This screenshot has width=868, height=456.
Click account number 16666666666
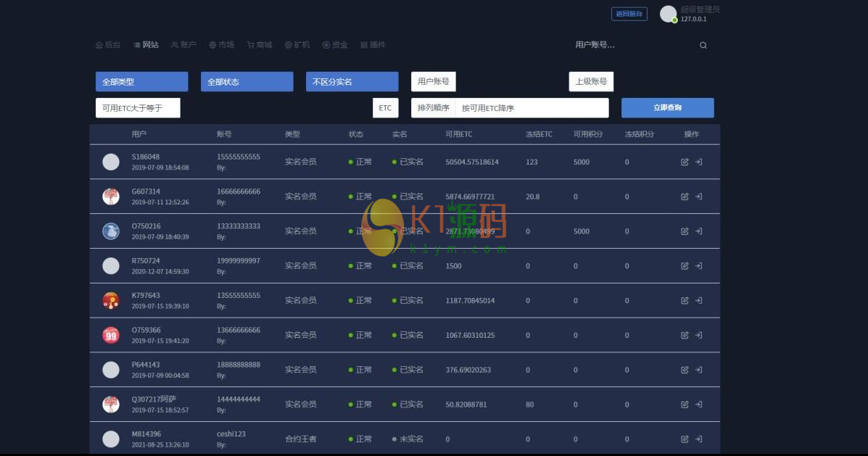239,191
